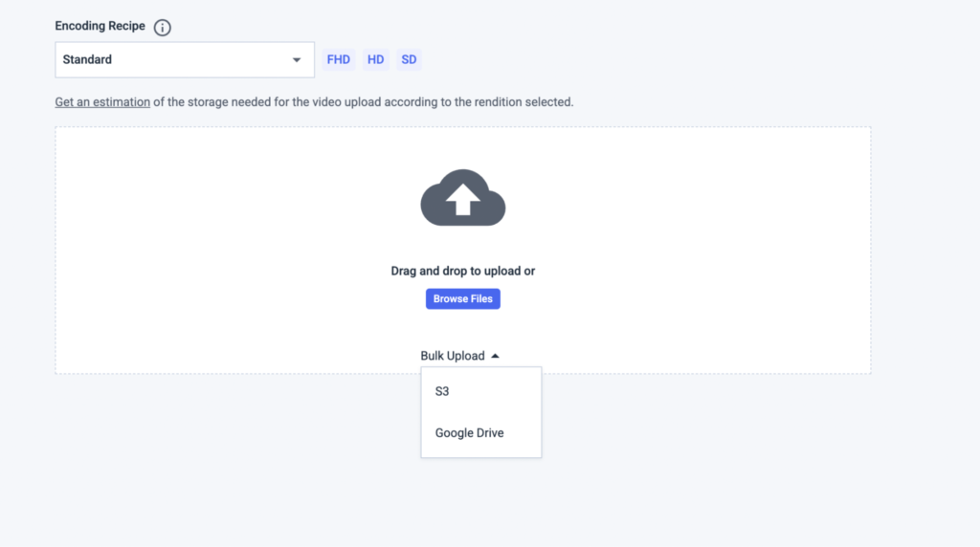Click the word Standard in the recipe field
This screenshot has height=547, width=980.
[x=87, y=59]
